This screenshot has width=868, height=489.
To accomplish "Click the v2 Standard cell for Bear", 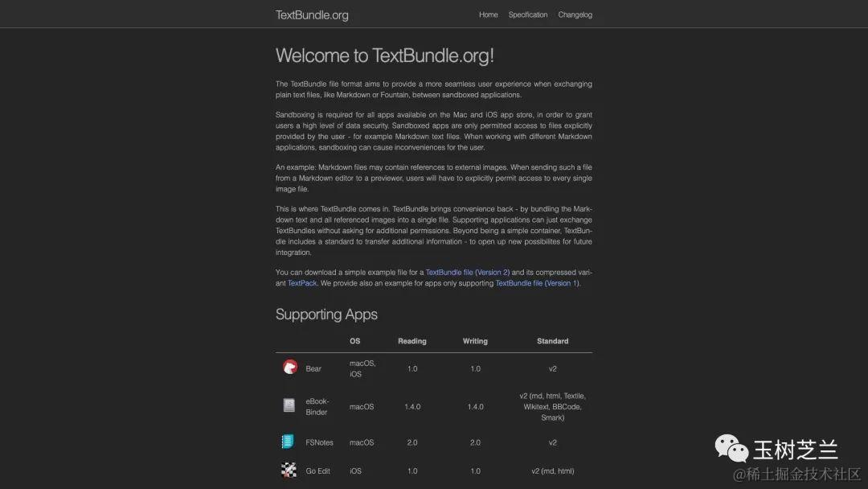I will [x=552, y=369].
